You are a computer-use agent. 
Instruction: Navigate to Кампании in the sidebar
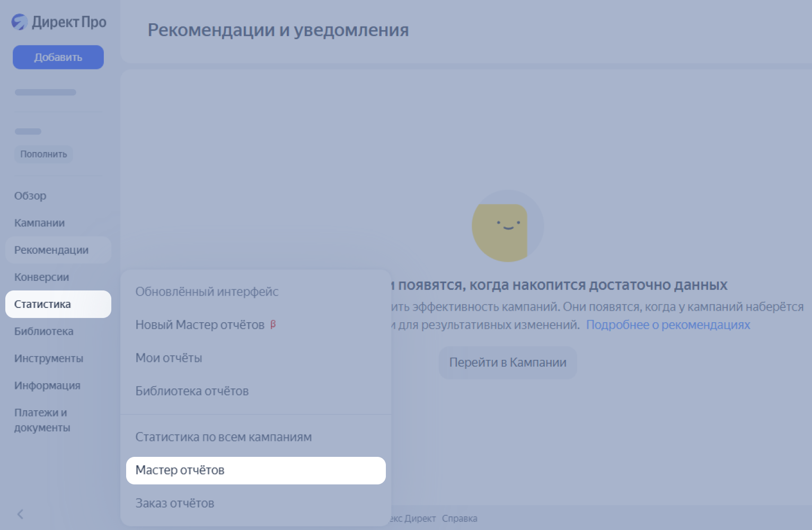pyautogui.click(x=39, y=223)
